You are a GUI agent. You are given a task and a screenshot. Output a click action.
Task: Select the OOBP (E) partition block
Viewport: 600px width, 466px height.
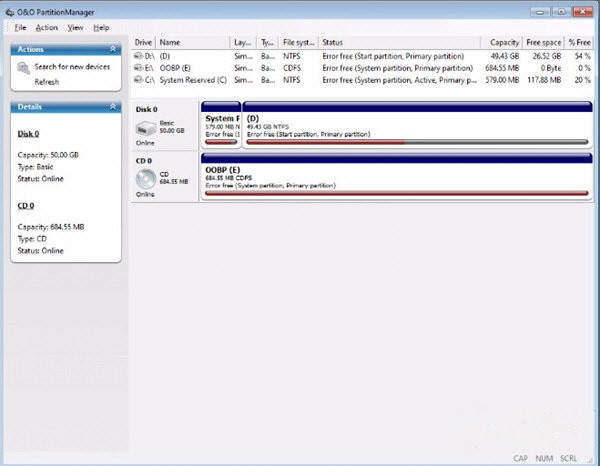point(395,176)
